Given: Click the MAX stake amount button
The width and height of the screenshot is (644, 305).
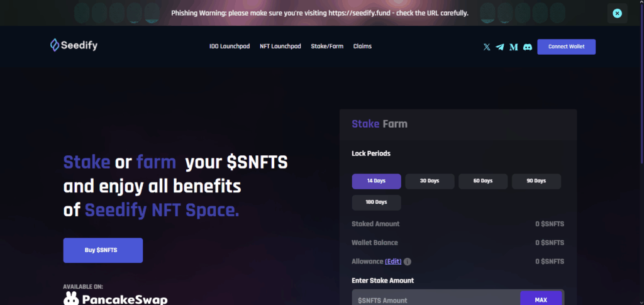Looking at the screenshot, I should coord(541,299).
